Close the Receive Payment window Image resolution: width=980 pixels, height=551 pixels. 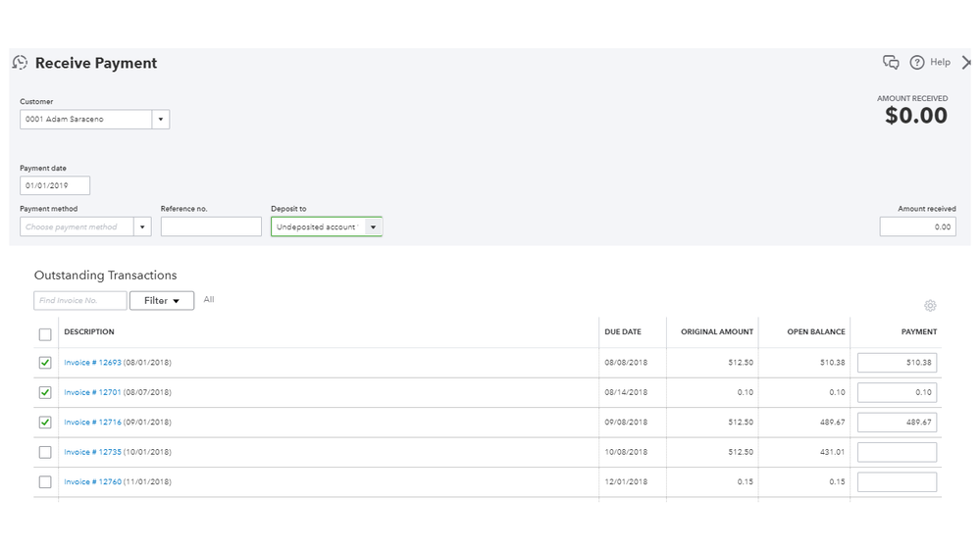click(967, 63)
